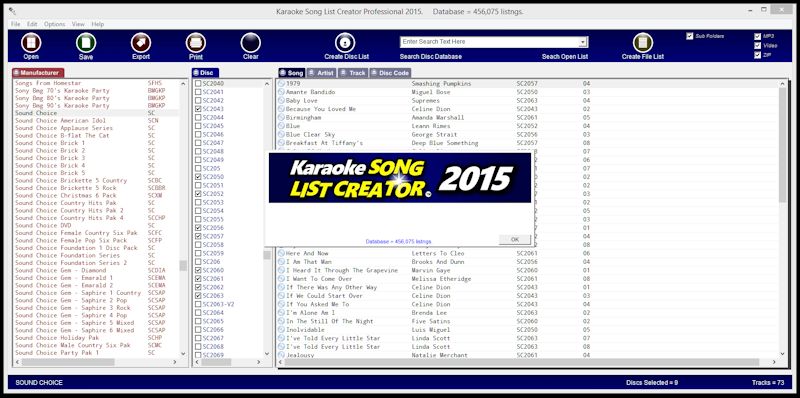The width and height of the screenshot is (800, 398).
Task: Select Songs From Homestar manufacturer row
Action: click(x=47, y=83)
